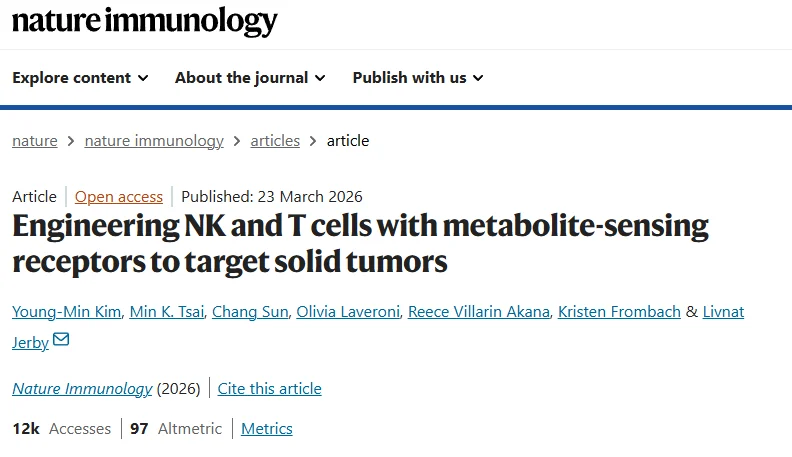Go to nature breadcrumb link
Image resolution: width=792 pixels, height=457 pixels.
[x=35, y=141]
